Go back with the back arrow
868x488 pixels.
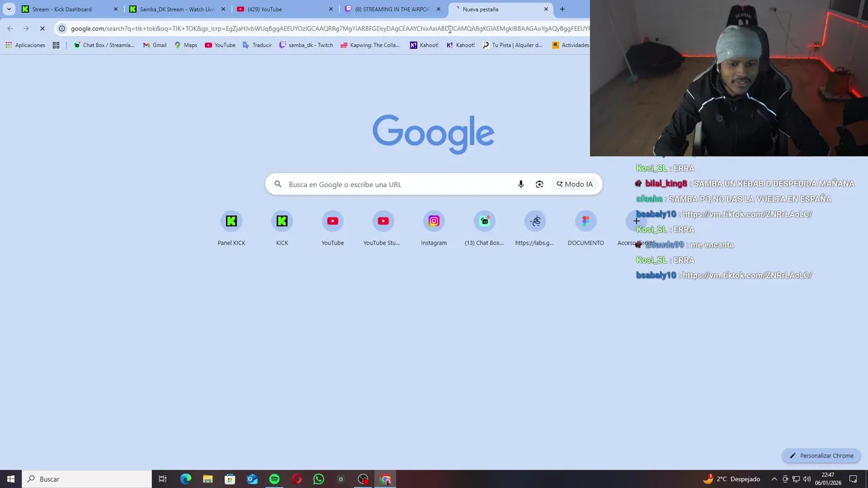9,28
